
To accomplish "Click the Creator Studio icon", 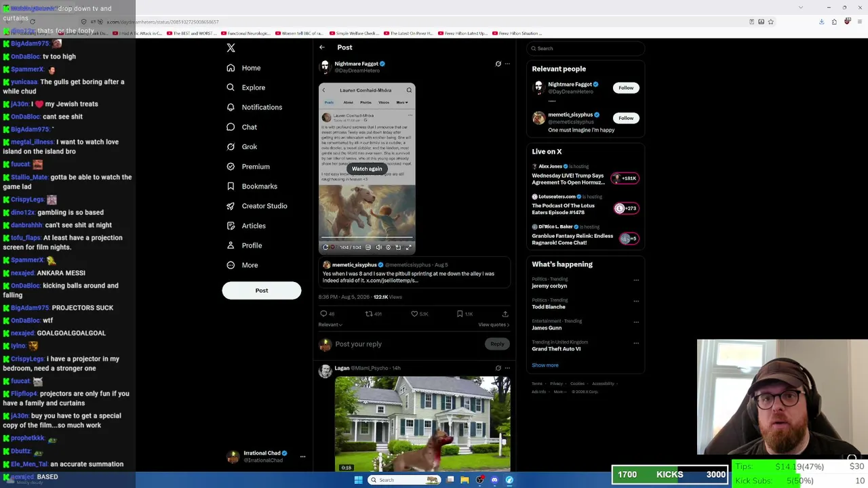I will coord(231,206).
